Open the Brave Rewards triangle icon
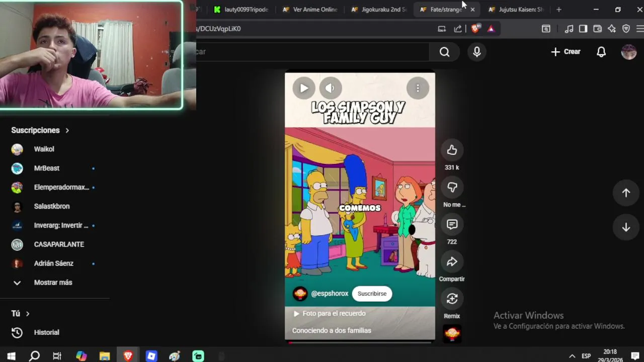644x362 pixels. click(x=491, y=29)
